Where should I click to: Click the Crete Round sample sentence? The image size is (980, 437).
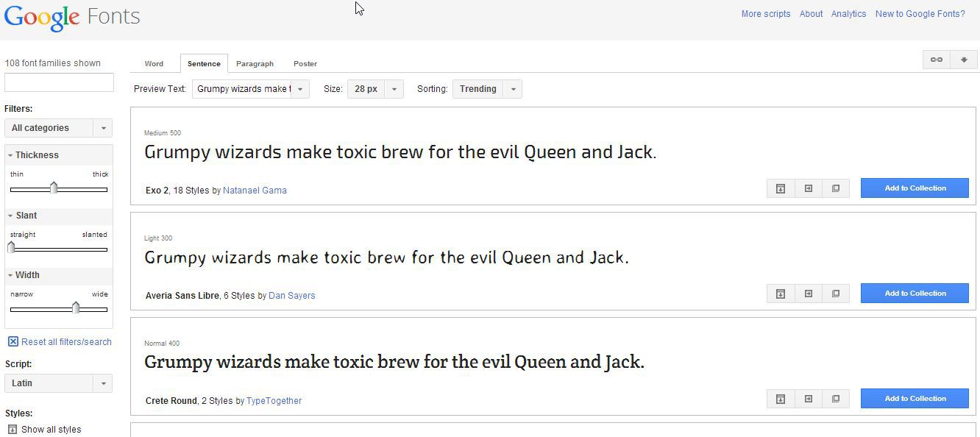(394, 362)
